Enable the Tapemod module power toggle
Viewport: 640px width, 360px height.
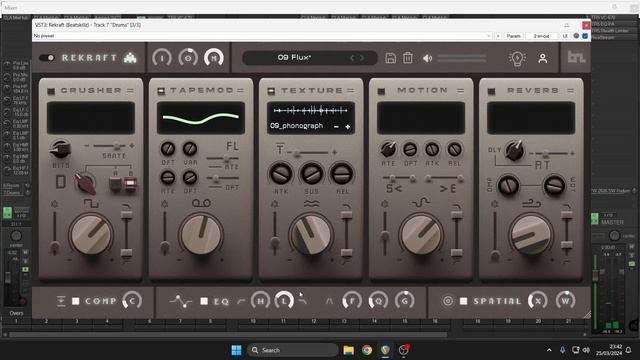point(161,91)
